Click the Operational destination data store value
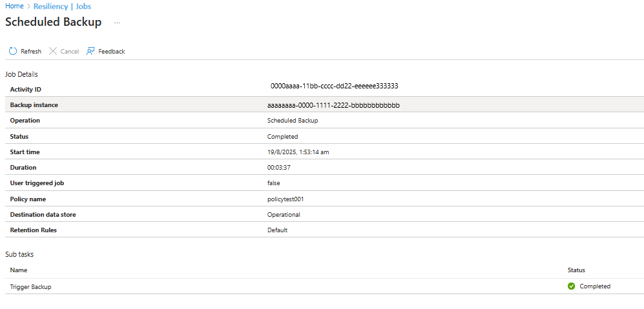 284,215
